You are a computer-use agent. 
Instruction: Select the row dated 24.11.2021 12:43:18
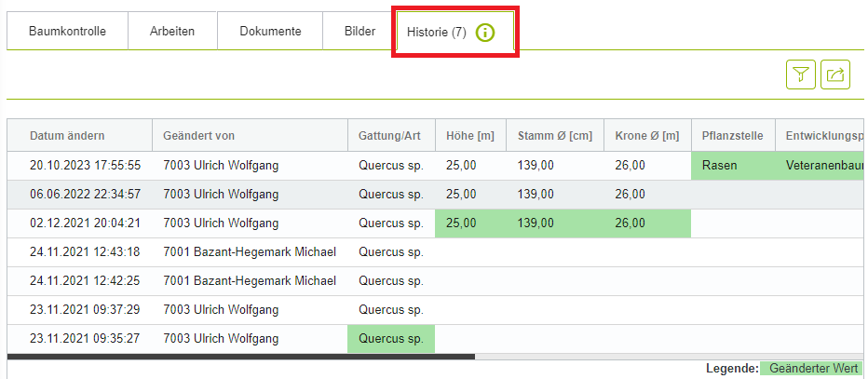85,252
